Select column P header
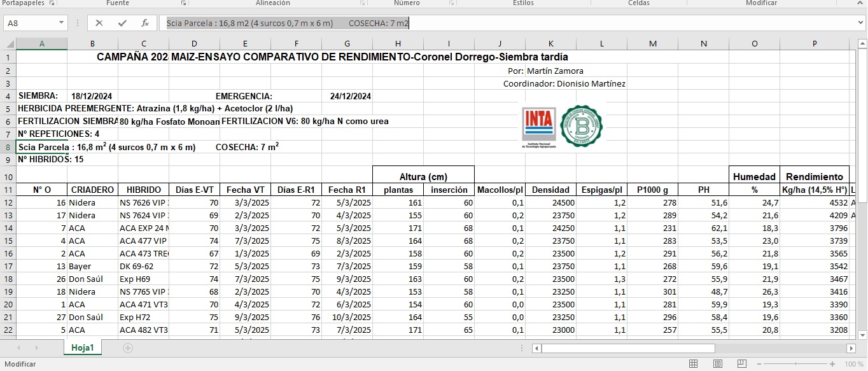The width and height of the screenshot is (868, 371). pyautogui.click(x=815, y=44)
